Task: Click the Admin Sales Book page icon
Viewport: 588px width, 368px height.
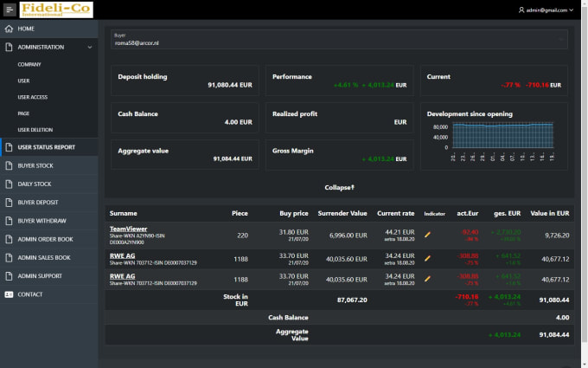Action: pyautogui.click(x=9, y=258)
